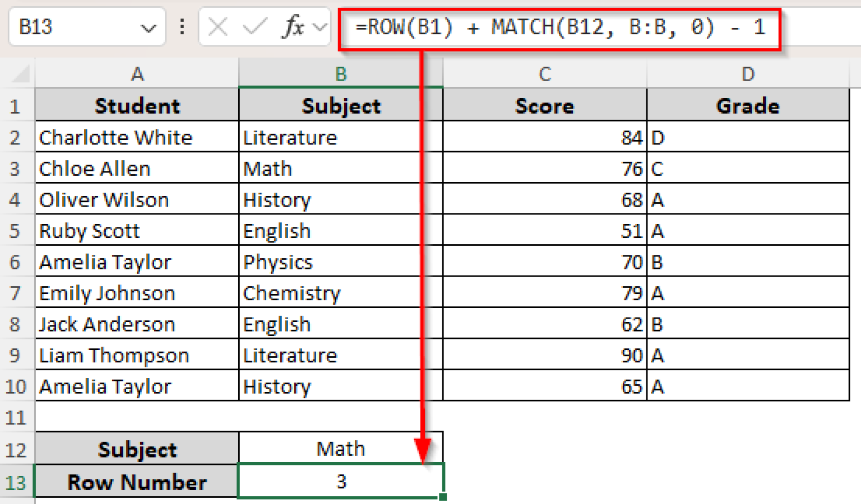Select the Grade header cell
This screenshot has width=861, height=504.
(x=748, y=105)
